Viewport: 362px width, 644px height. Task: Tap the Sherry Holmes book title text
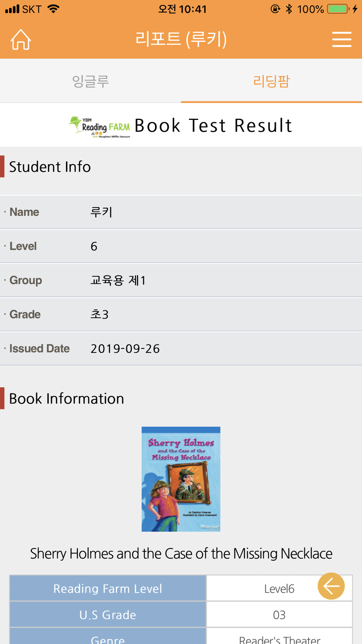[x=181, y=553]
